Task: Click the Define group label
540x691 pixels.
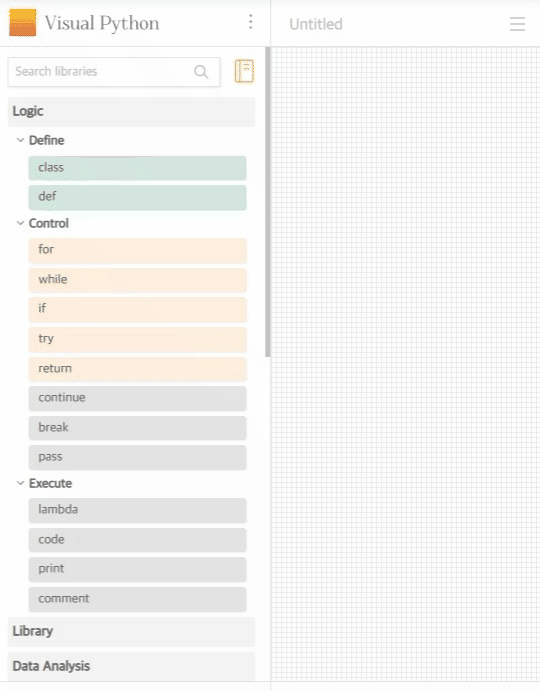Action: click(x=46, y=140)
